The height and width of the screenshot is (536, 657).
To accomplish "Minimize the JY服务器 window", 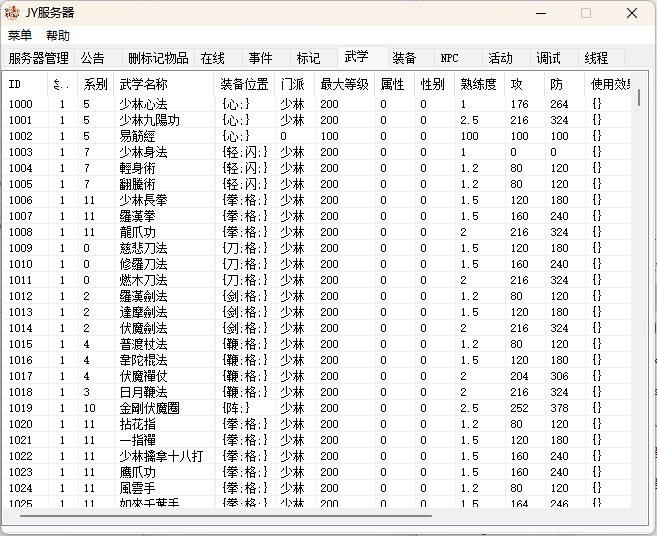I will tap(540, 13).
